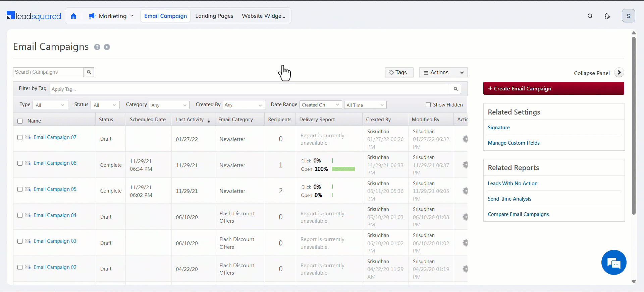The width and height of the screenshot is (644, 292).
Task: Enable the Show Hidden checkbox
Action: tap(428, 105)
